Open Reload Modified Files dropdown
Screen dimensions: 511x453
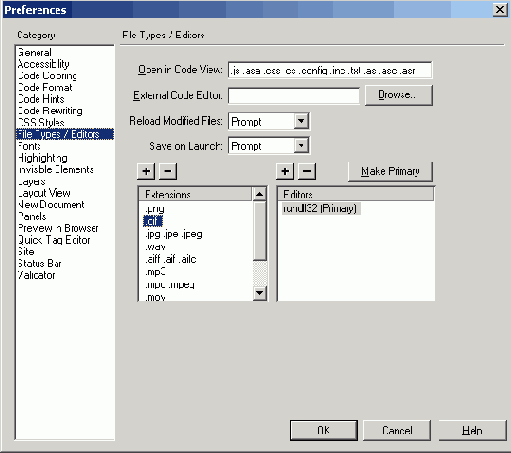pos(301,121)
